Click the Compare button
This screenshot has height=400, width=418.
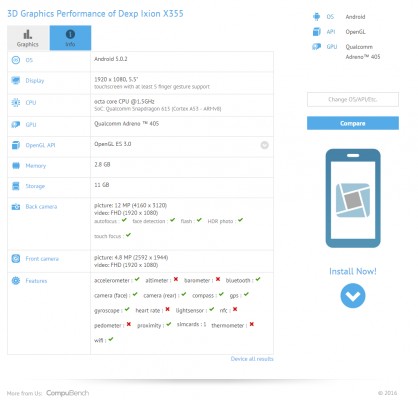(x=353, y=123)
